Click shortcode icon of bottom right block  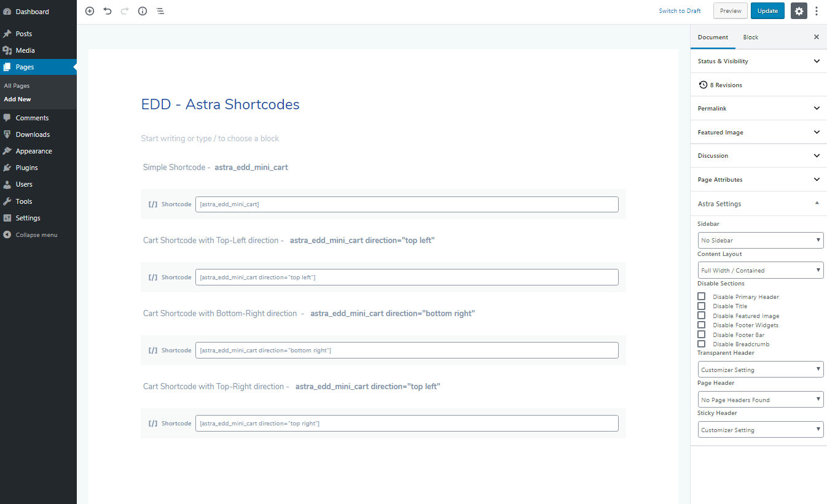click(x=153, y=350)
